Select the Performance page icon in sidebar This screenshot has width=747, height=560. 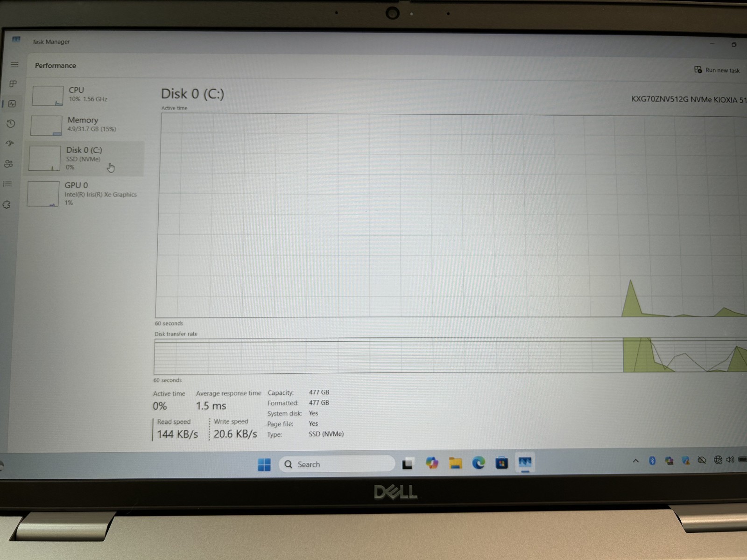12,104
